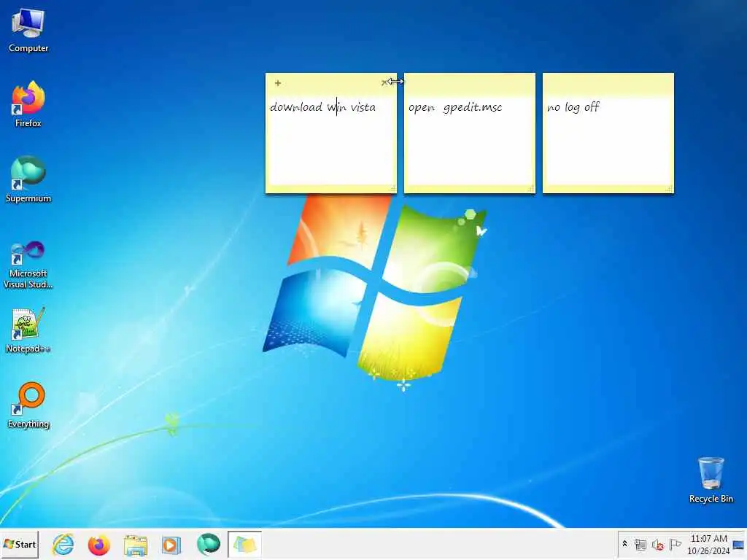
Task: Add a new sticky note with plus
Action: pyautogui.click(x=278, y=83)
